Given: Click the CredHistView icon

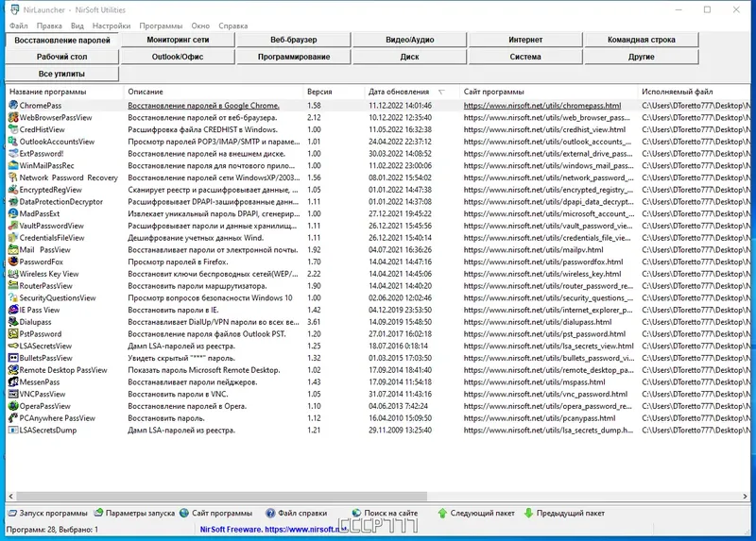Looking at the screenshot, I should point(13,129).
